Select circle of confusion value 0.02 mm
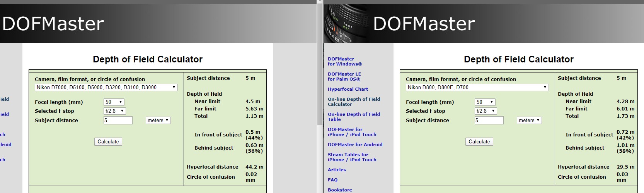The width and height of the screenshot is (644, 193). (x=251, y=177)
